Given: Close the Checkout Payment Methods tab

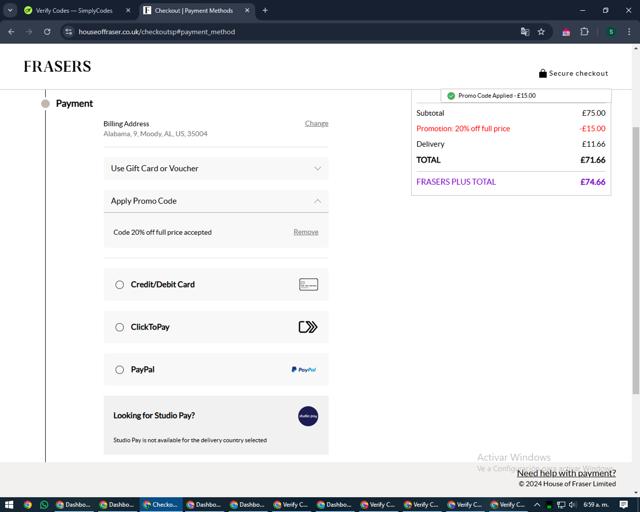Looking at the screenshot, I should [247, 11].
